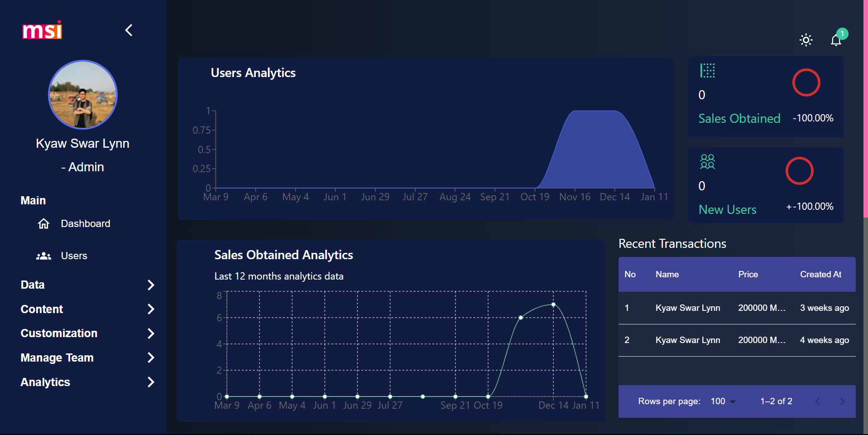Expand the Analytics section
The width and height of the screenshot is (868, 435).
[151, 382]
